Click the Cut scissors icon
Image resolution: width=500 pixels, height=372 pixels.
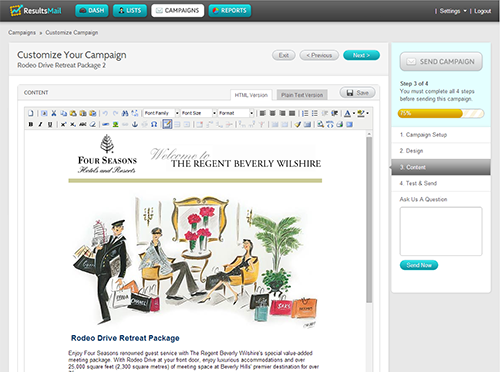(x=54, y=113)
